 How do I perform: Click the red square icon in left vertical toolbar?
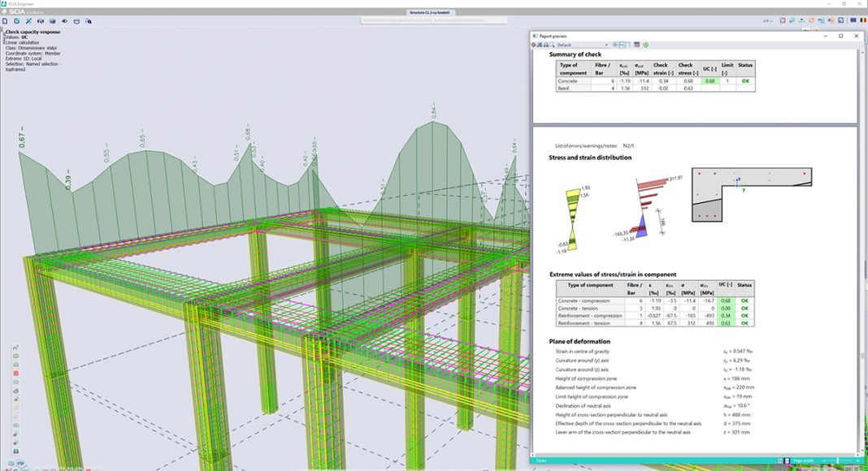15,374
